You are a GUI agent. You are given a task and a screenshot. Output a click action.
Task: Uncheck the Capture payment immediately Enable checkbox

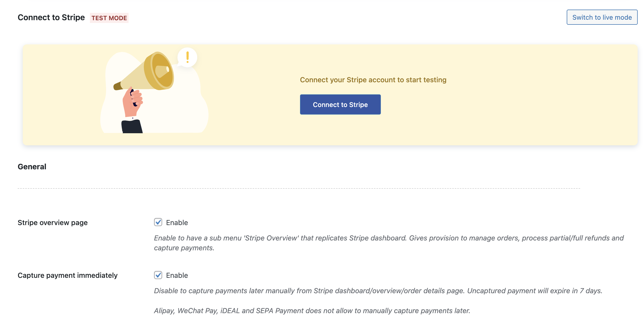(x=158, y=275)
